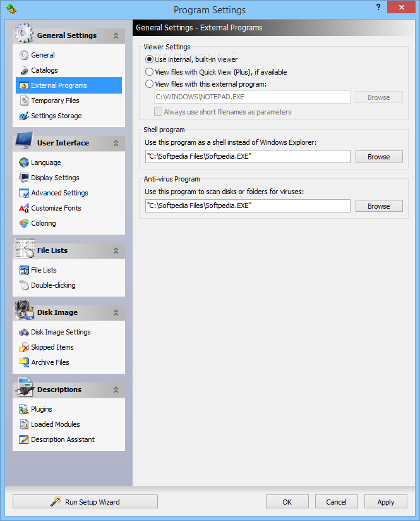Select 'View files with this external program' option
420x521 pixels.
150,84
